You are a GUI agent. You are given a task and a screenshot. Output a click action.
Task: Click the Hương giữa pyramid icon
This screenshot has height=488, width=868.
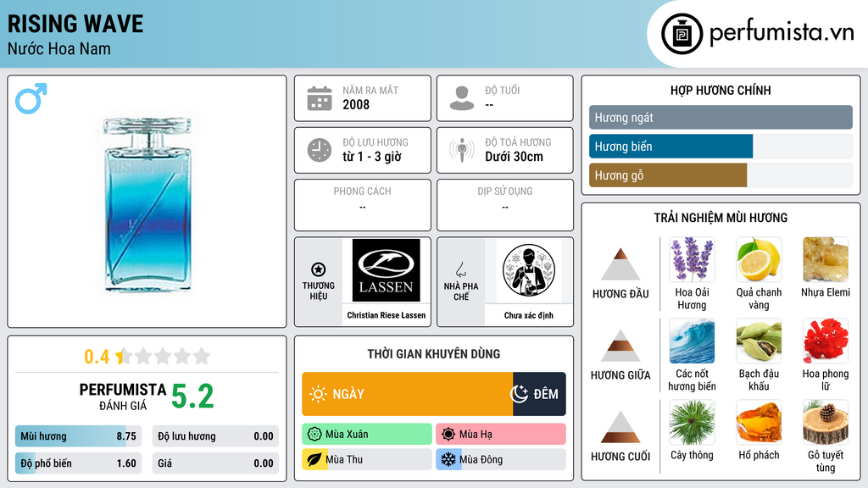620,346
